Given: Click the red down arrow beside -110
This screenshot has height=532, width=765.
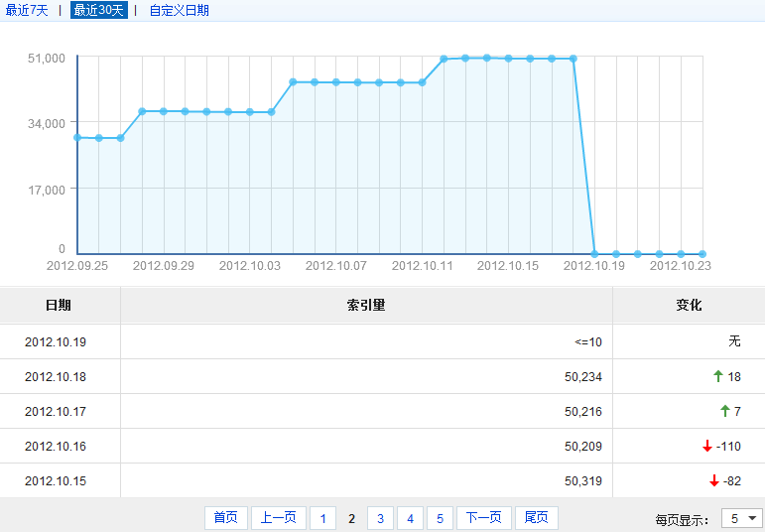Looking at the screenshot, I should (707, 446).
